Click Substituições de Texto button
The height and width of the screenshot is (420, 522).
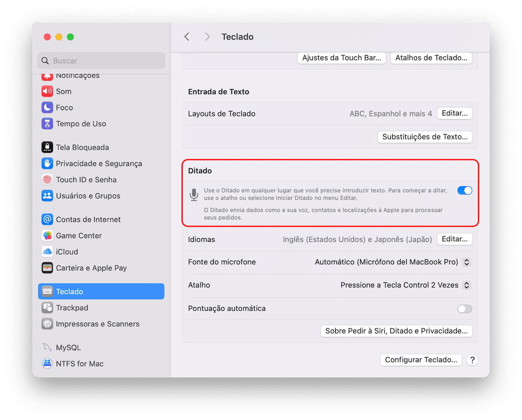coord(425,137)
